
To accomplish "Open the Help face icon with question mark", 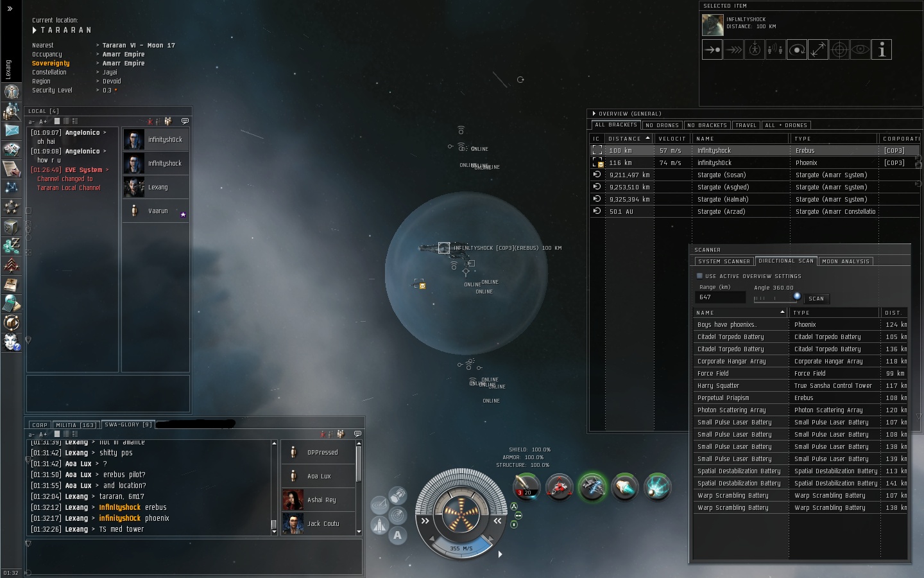I will [12, 342].
